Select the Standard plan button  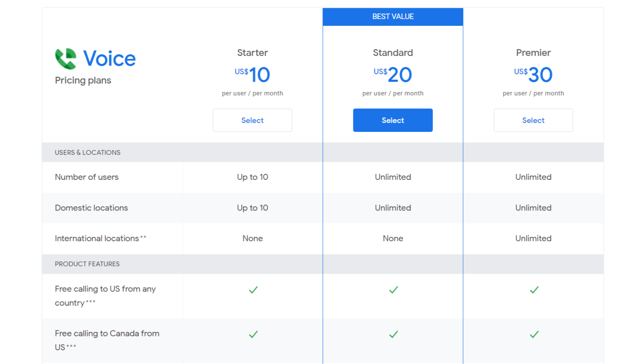pos(393,120)
